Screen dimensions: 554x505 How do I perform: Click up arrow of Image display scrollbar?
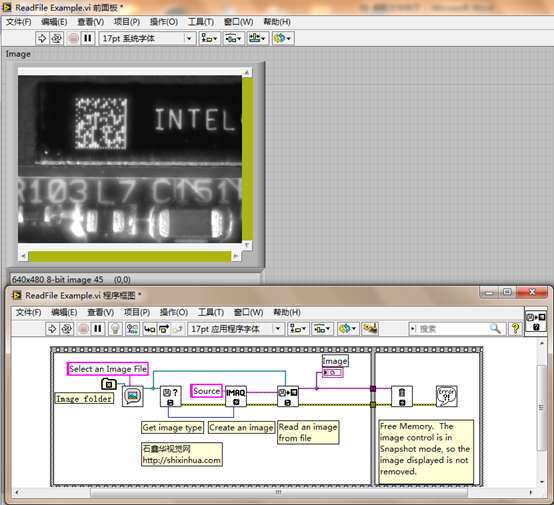coord(247,72)
